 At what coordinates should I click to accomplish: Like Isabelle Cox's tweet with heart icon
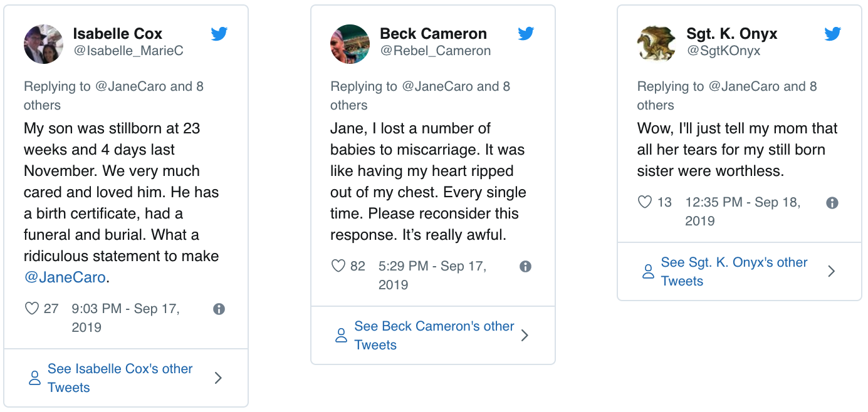(x=31, y=309)
